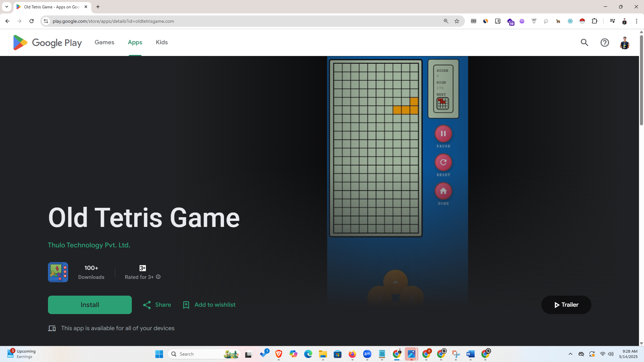The height and width of the screenshot is (362, 644).
Task: Open the extensions puzzle piece icon
Action: click(x=595, y=21)
